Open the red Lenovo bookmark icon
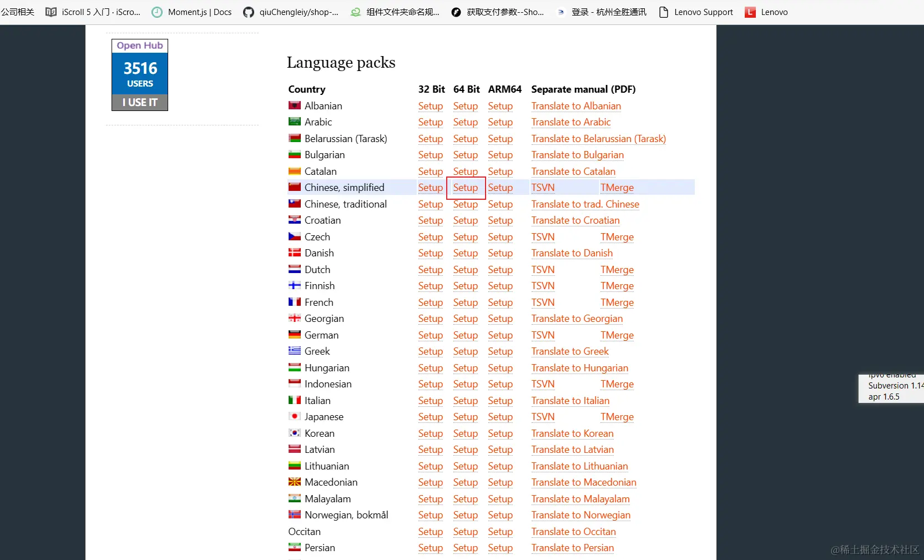Screen dimensions: 924x560 pos(750,12)
